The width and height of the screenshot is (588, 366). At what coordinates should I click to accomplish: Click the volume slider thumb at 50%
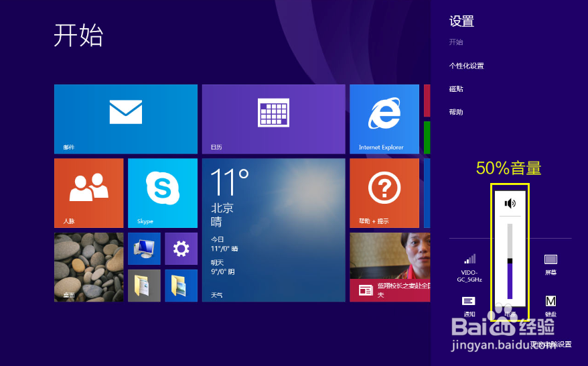click(x=510, y=261)
